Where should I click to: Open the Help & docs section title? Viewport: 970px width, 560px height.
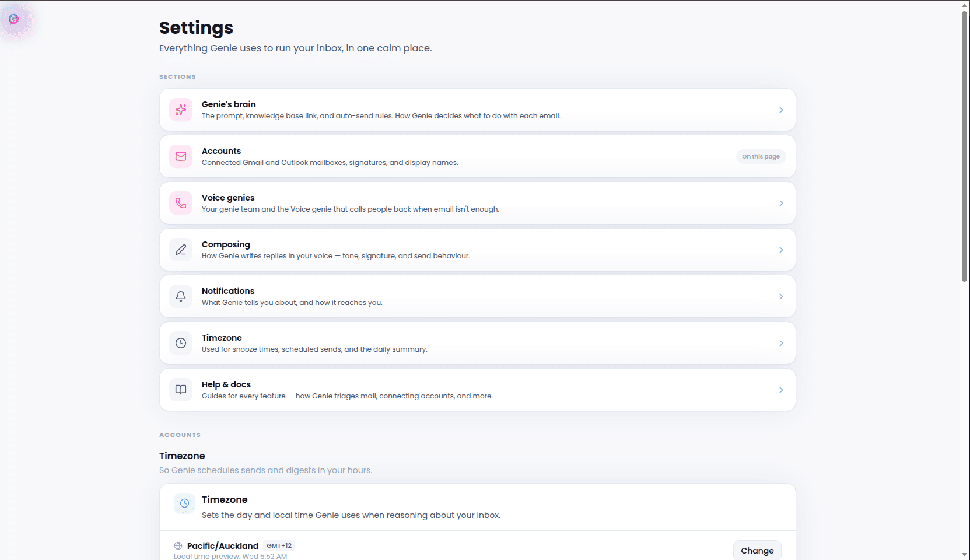[x=226, y=384]
